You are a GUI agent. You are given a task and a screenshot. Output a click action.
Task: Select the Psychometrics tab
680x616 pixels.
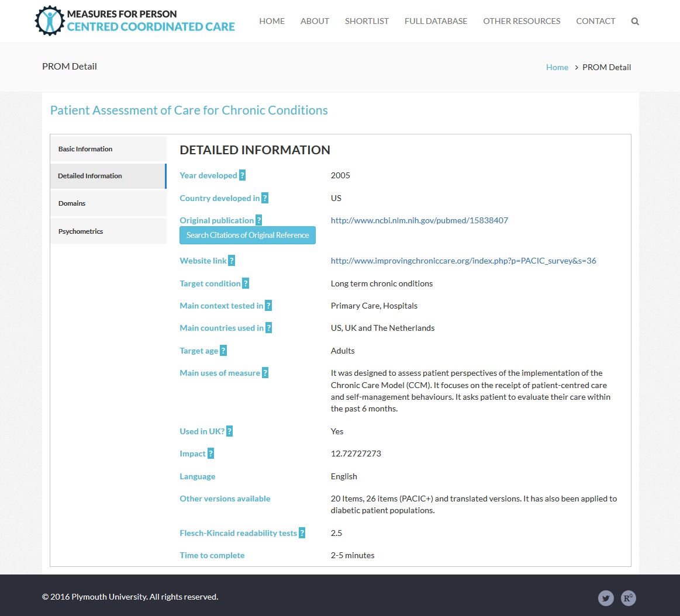(x=108, y=231)
